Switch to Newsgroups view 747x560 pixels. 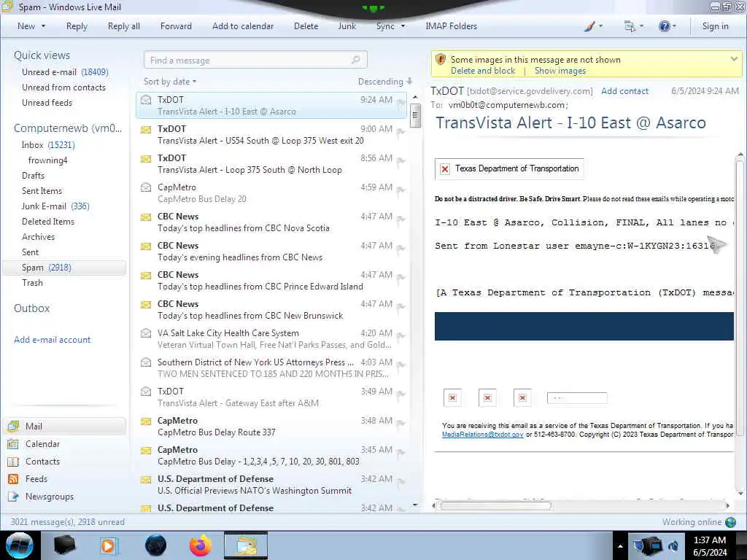tap(50, 496)
